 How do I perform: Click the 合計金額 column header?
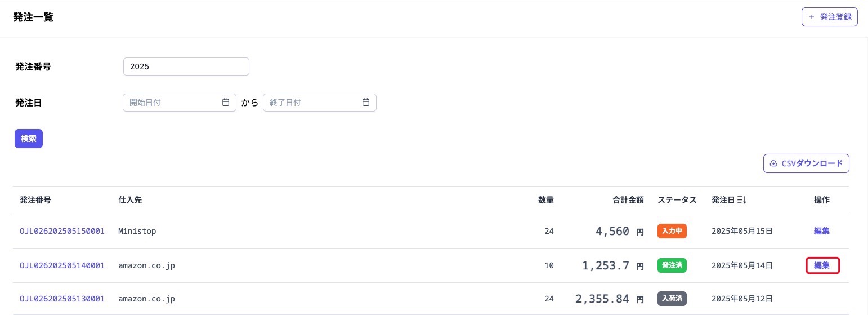click(x=628, y=200)
